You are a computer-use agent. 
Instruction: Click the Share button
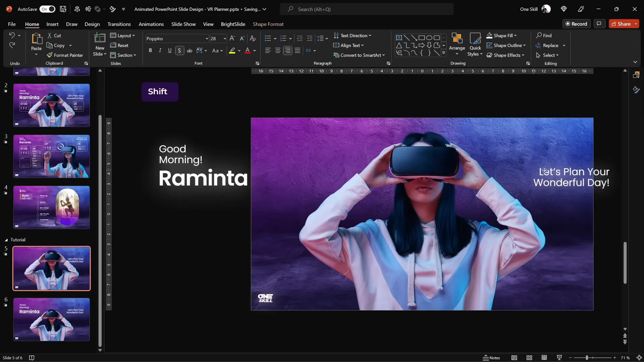pyautogui.click(x=623, y=23)
